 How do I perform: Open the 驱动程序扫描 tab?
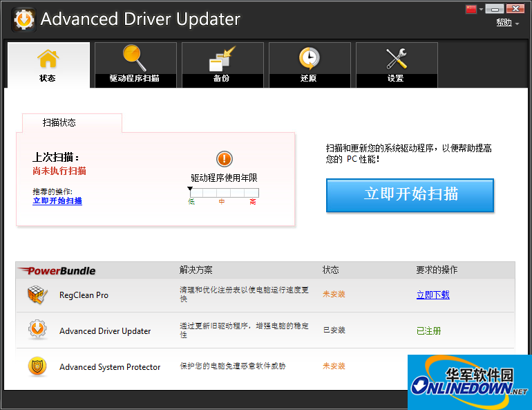[x=135, y=65]
